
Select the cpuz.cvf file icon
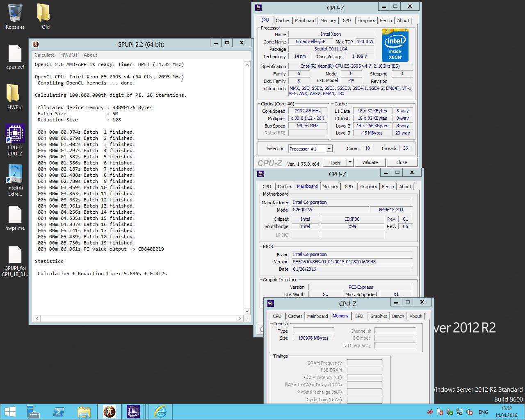15,57
